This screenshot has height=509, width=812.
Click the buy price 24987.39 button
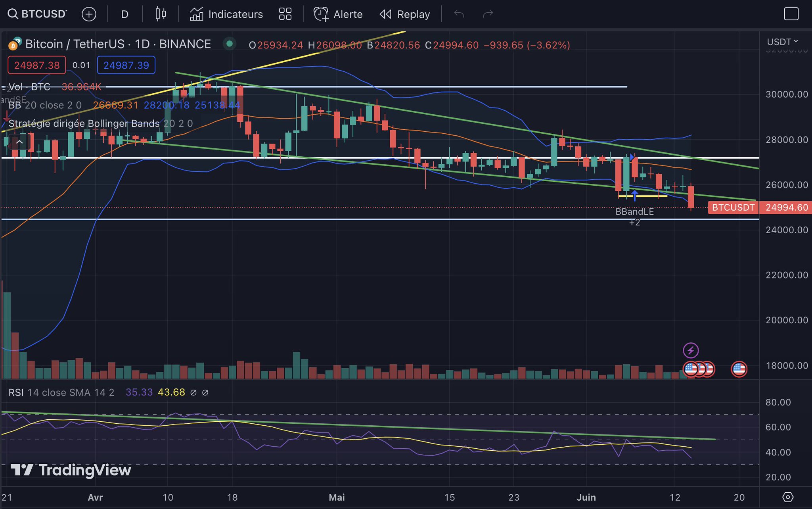tap(126, 65)
